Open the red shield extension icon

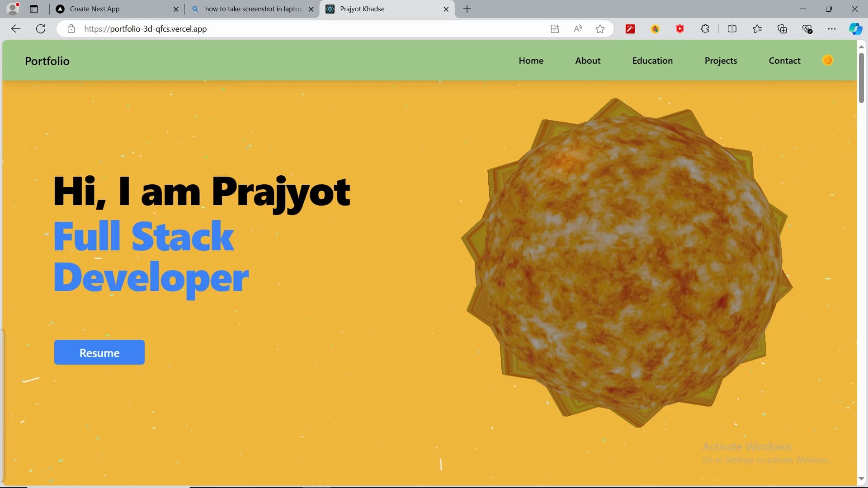tap(680, 29)
